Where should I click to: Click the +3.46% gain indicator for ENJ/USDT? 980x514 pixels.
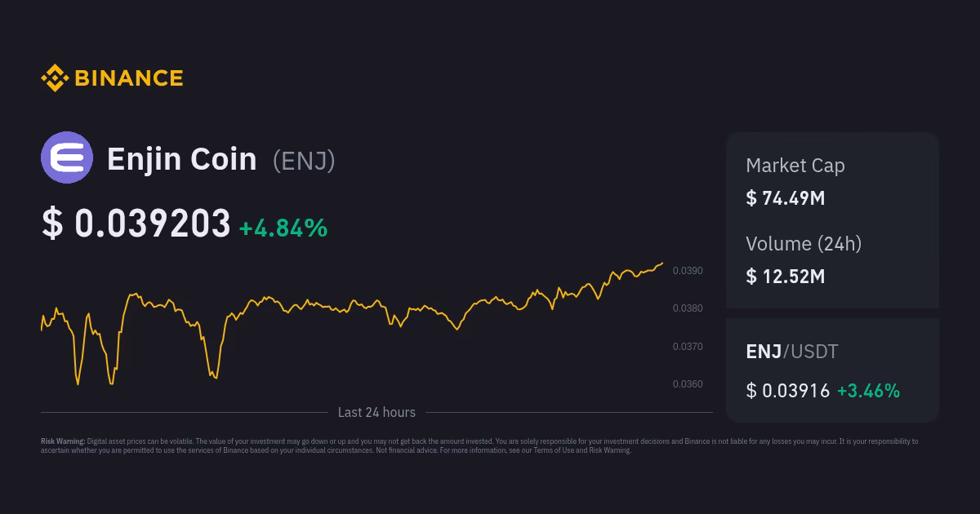coord(869,390)
